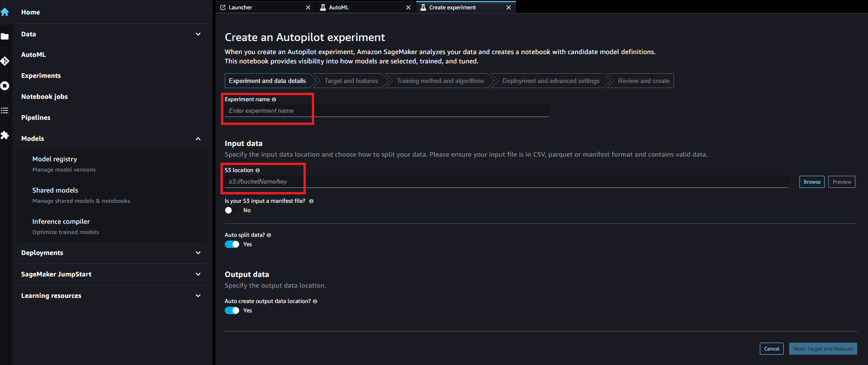Open Pipelines in the sidebar menu
This screenshot has height=365, width=868.
tap(36, 117)
